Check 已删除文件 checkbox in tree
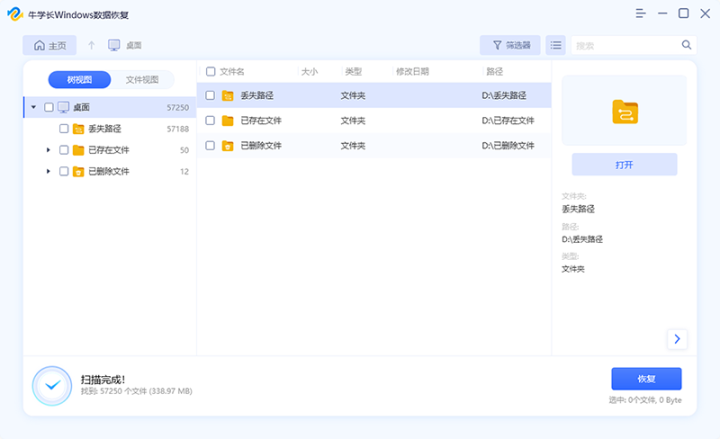Screen dimensions: 720x439 pyautogui.click(x=64, y=171)
